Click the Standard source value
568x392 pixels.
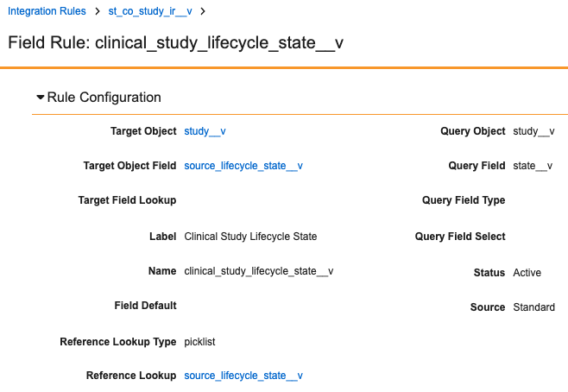[x=533, y=307]
